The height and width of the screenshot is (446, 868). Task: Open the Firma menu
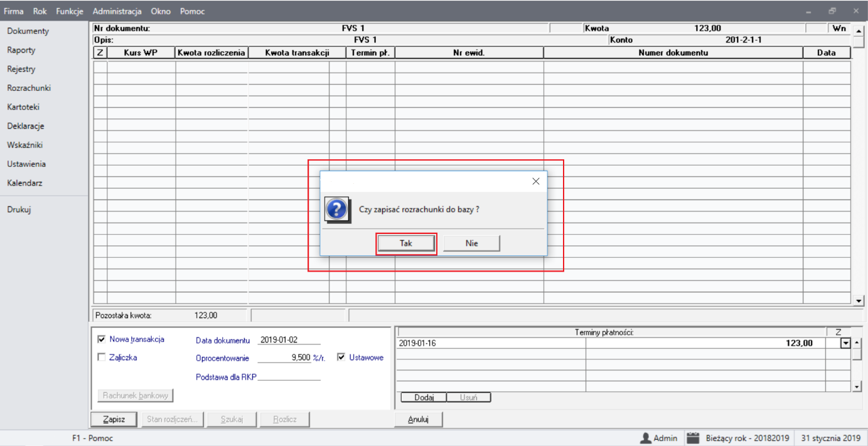pos(14,11)
